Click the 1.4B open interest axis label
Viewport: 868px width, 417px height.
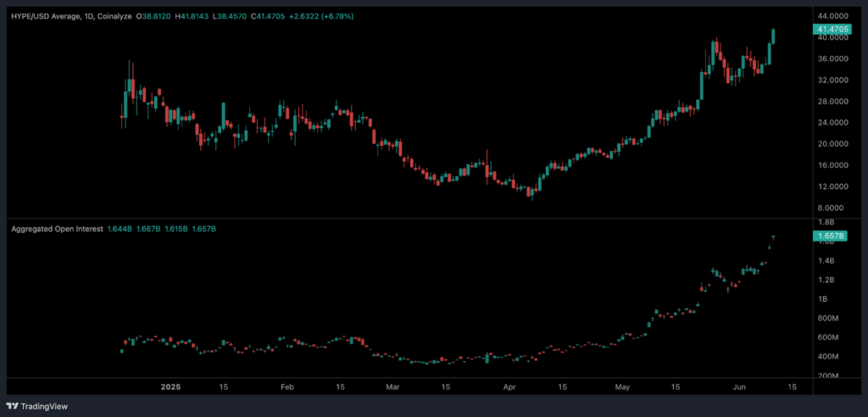tap(826, 261)
